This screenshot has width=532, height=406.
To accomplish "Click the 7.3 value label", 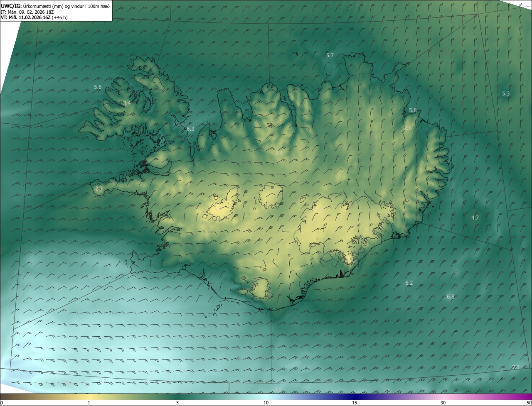I will point(516,367).
